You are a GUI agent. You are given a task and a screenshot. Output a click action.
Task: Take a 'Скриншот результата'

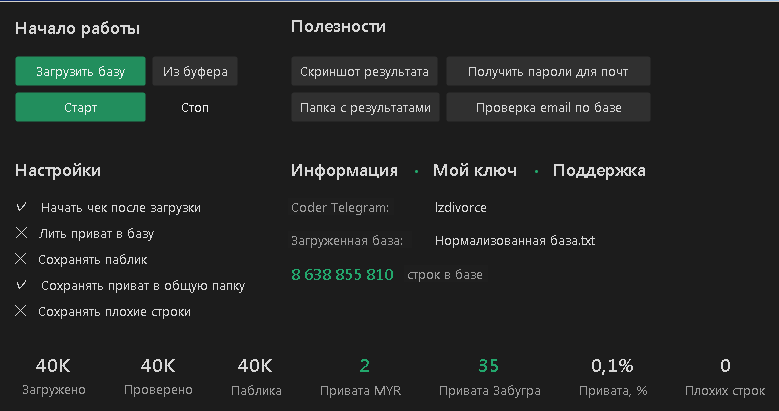point(365,72)
